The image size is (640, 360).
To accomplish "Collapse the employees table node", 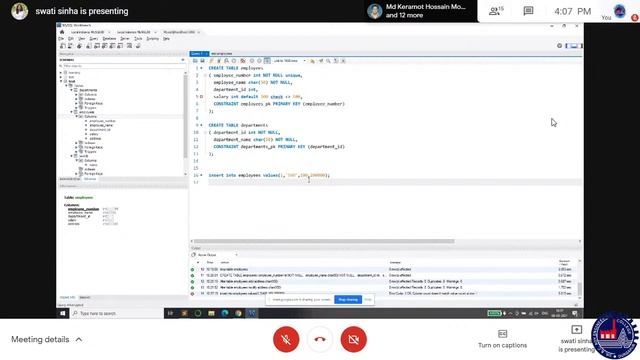I will coord(71,112).
